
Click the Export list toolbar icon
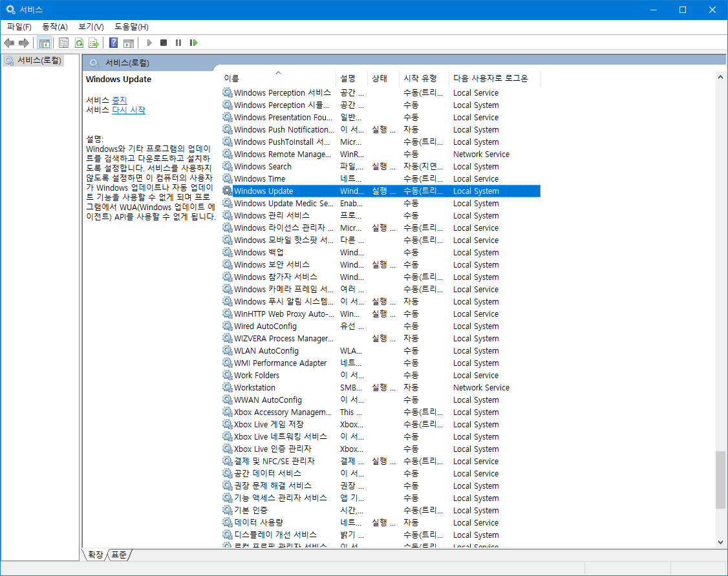tap(94, 43)
